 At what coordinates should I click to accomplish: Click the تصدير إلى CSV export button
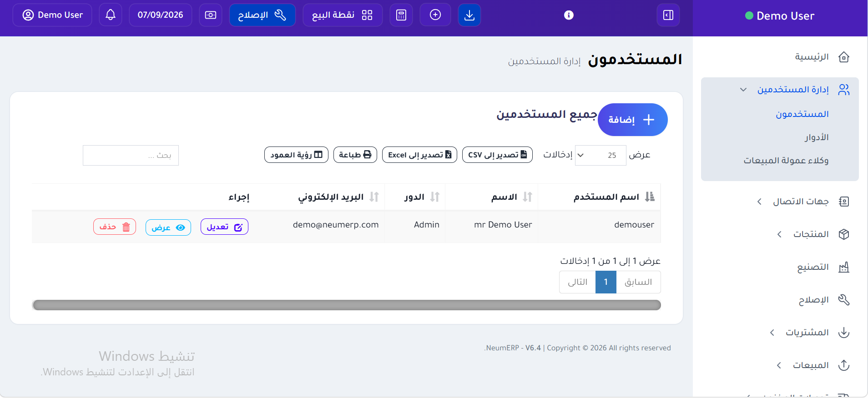click(x=497, y=155)
